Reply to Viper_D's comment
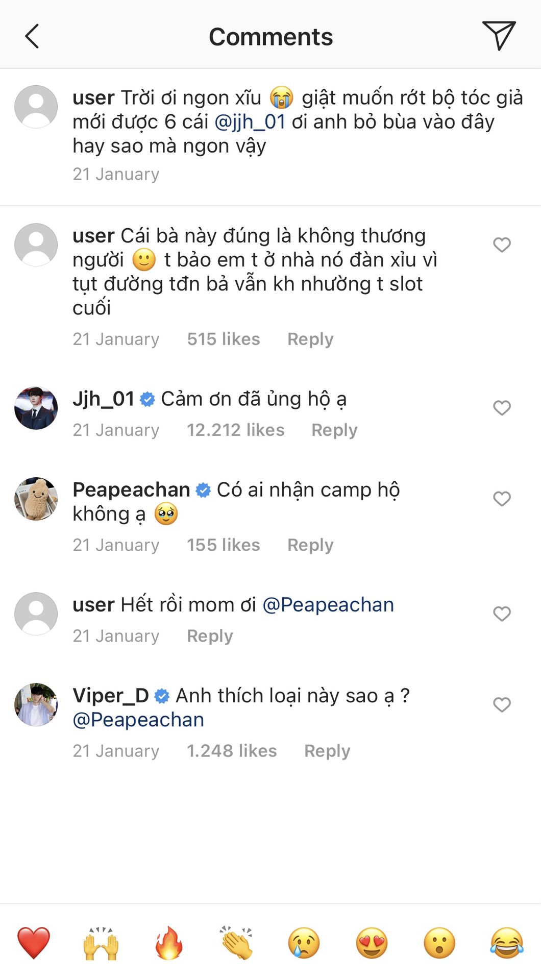 [x=327, y=751]
